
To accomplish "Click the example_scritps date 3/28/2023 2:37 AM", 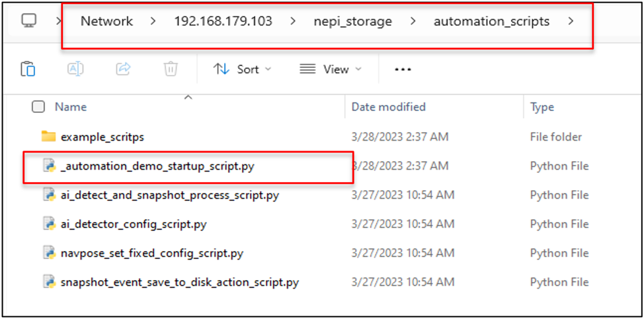I will tap(400, 137).
